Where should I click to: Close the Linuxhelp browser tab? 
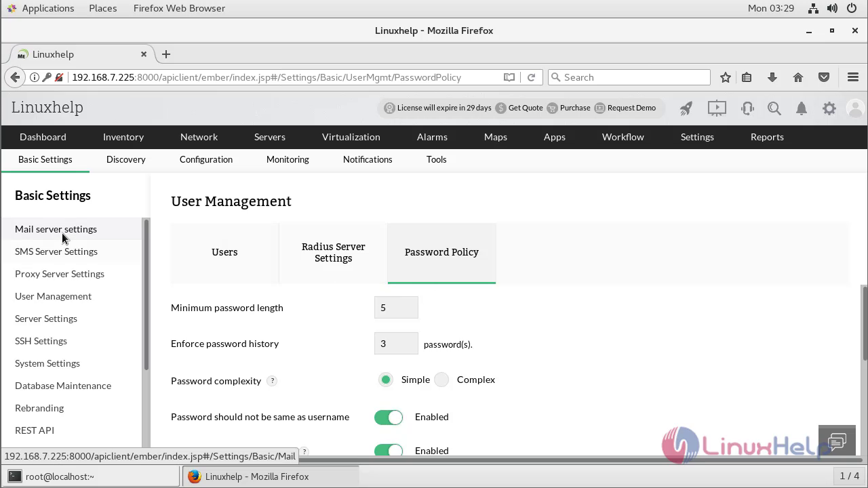[144, 54]
